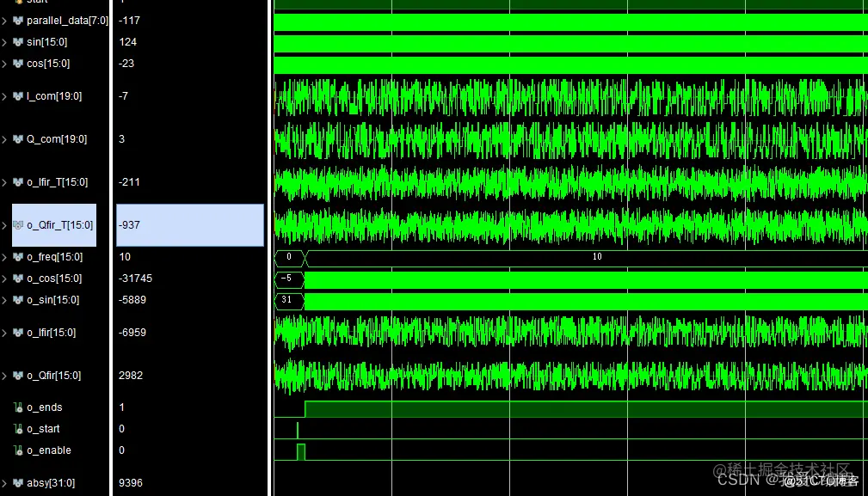Image resolution: width=868 pixels, height=496 pixels.
Task: Expand the o_Ifir[15:0] bus
Action: (4, 333)
